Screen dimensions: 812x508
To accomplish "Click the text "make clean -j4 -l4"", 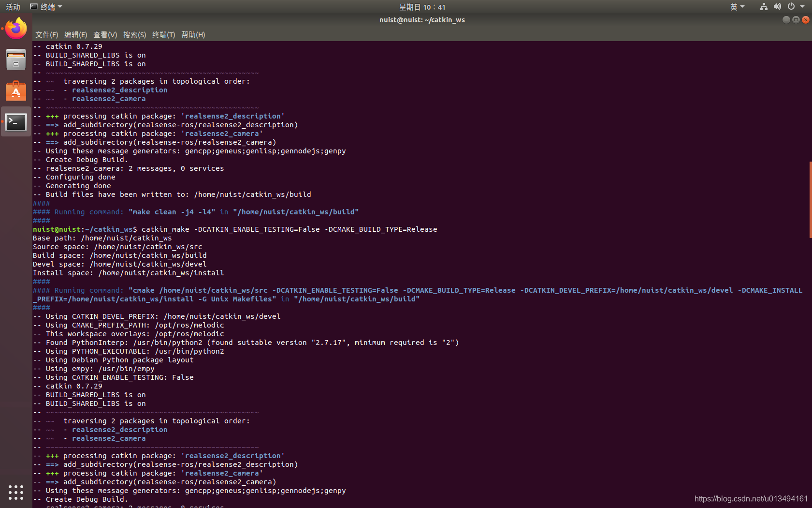I will pyautogui.click(x=172, y=212).
